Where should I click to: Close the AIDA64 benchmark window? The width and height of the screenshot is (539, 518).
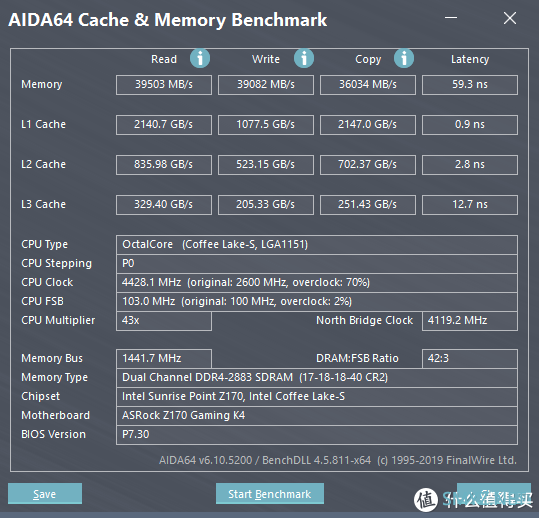[510, 18]
